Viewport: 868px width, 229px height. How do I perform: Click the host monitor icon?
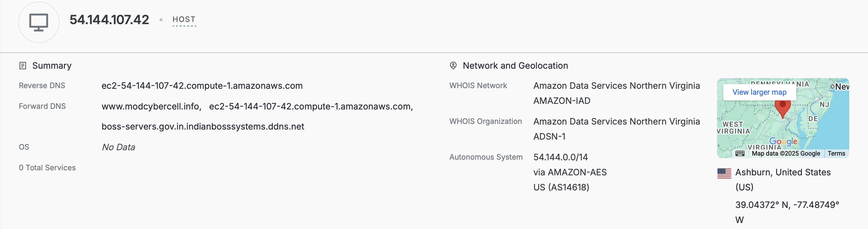point(39,22)
